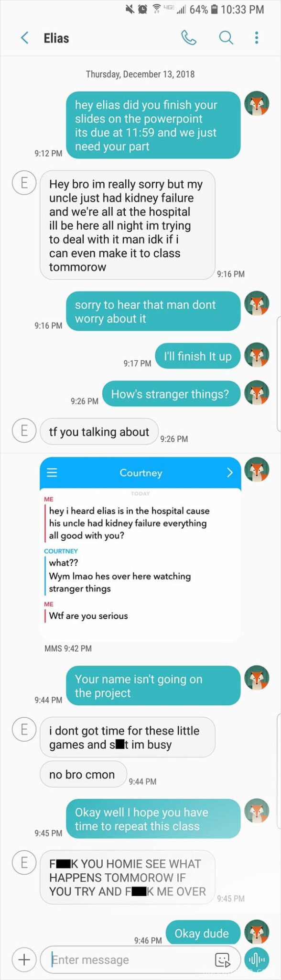Tap fox avatar beside powerpoint message
281x980 pixels.
click(x=257, y=103)
